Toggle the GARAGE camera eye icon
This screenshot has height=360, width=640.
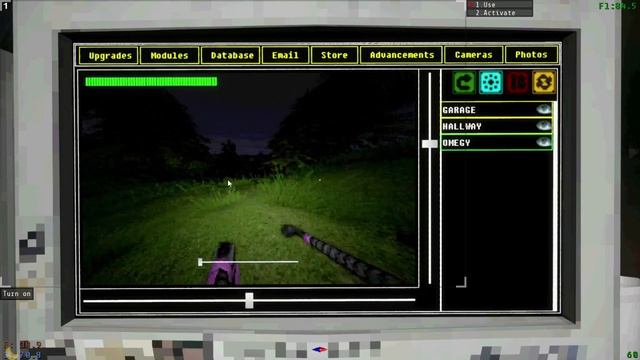(543, 109)
